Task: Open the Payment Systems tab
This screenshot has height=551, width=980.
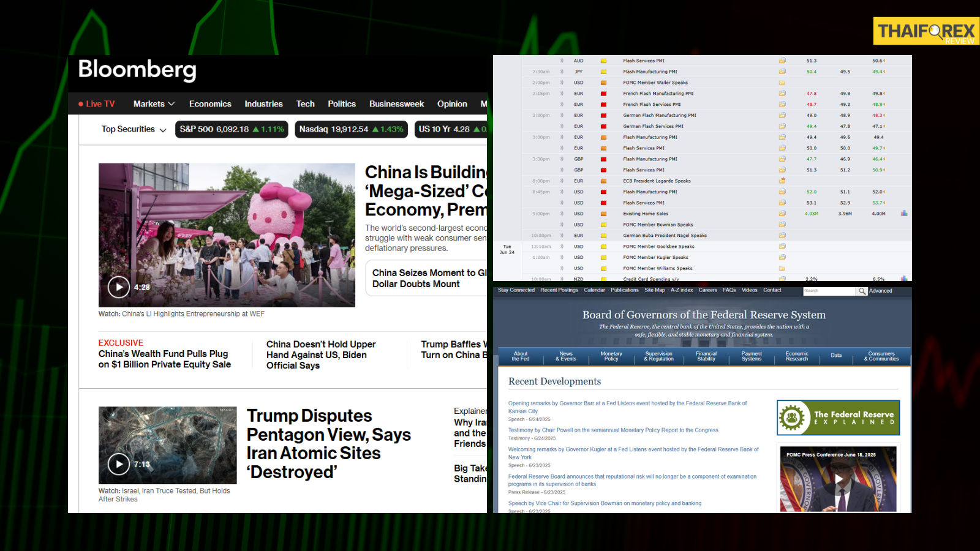Action: [x=752, y=356]
